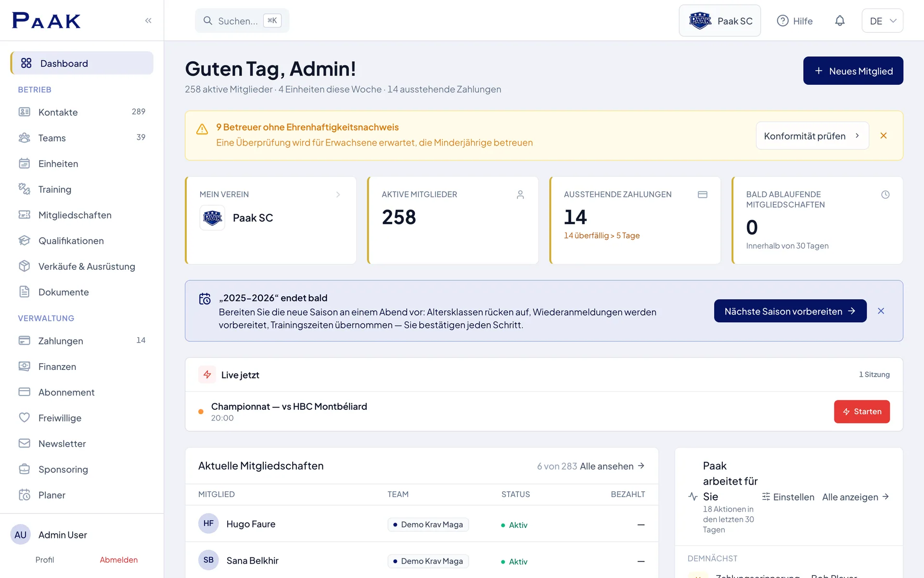Image resolution: width=924 pixels, height=578 pixels.
Task: Click the Neues Mitglied button
Action: [x=853, y=71]
